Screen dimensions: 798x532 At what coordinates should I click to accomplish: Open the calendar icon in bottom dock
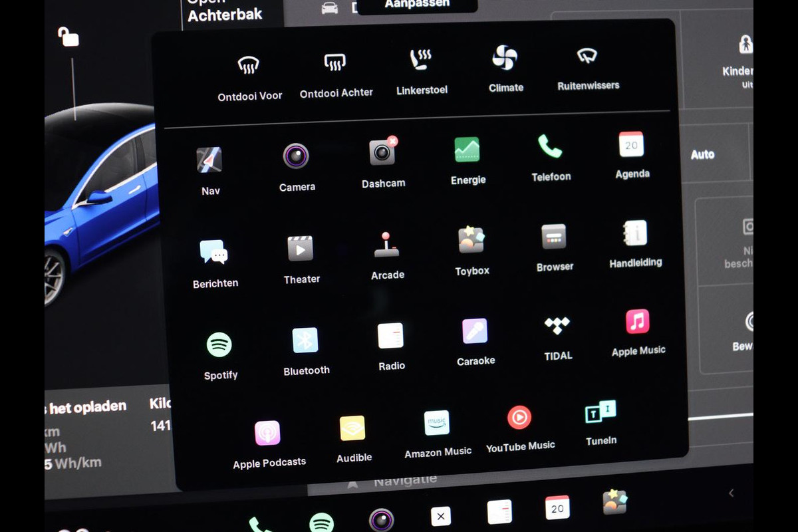coord(557,508)
